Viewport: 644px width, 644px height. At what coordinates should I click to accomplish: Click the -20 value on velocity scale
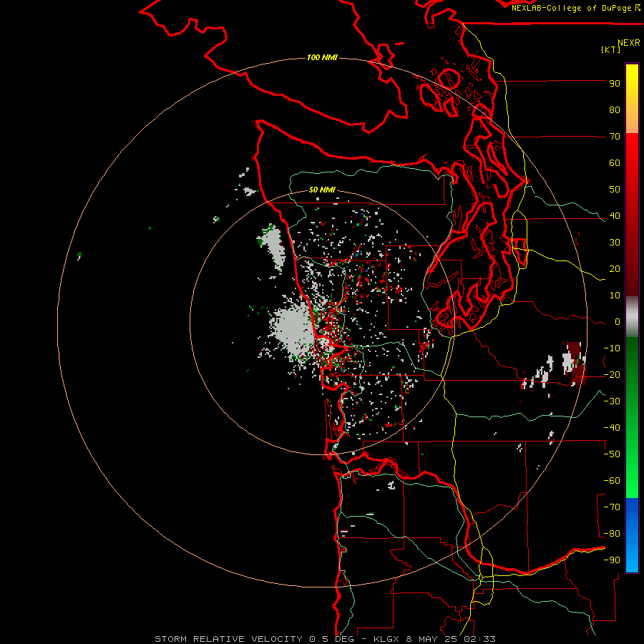pos(612,374)
